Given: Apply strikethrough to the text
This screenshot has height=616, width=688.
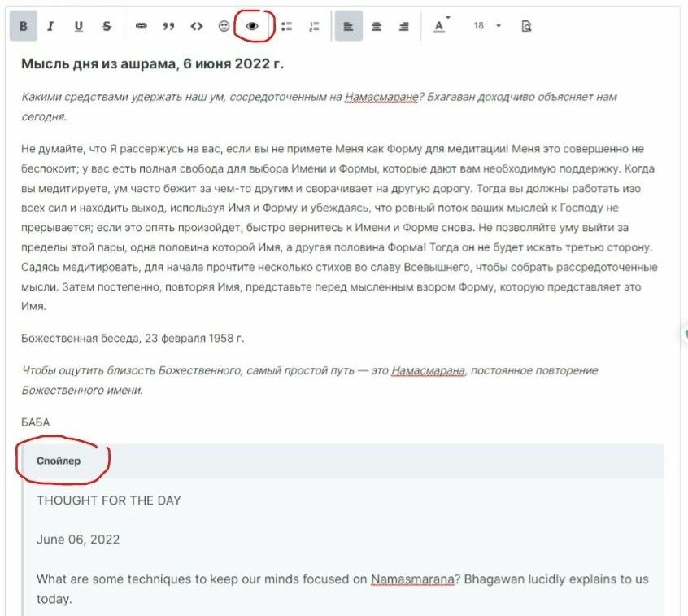Looking at the screenshot, I should (107, 26).
